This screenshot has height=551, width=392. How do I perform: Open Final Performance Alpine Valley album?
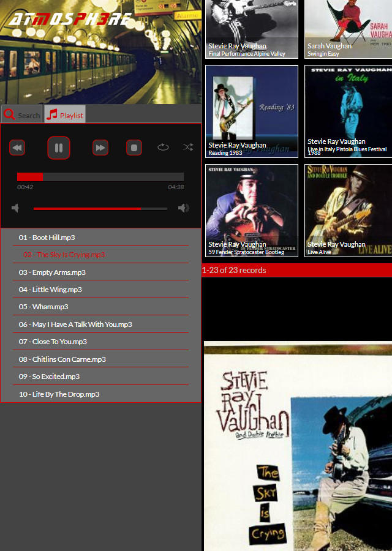(x=252, y=29)
